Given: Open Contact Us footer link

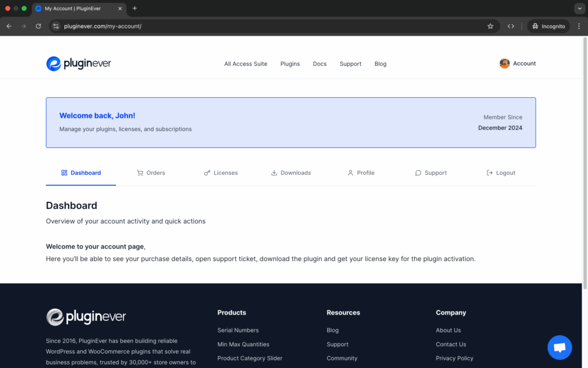Looking at the screenshot, I should [451, 344].
